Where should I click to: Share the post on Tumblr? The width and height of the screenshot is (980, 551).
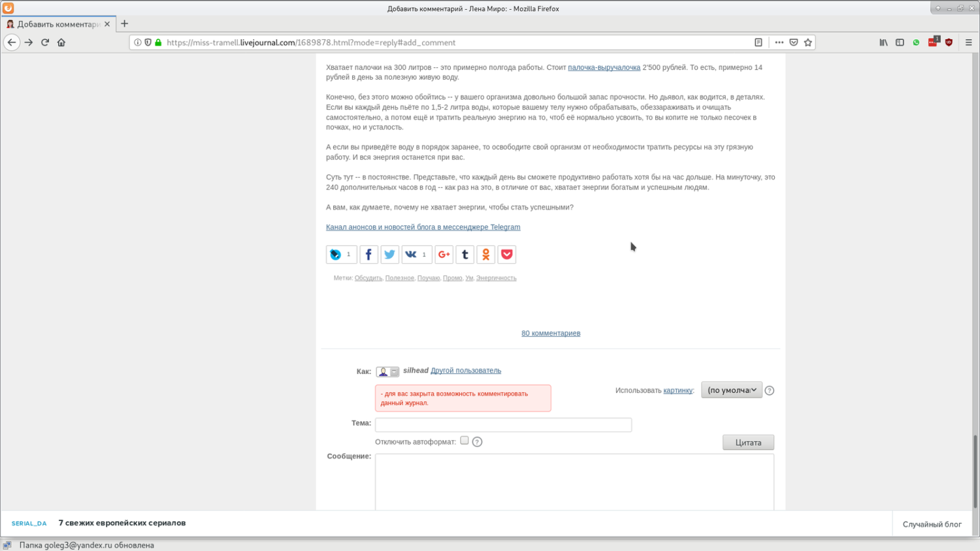[x=465, y=255]
